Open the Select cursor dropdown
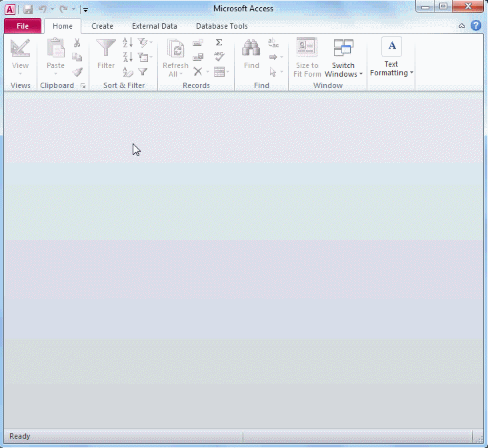This screenshot has height=448, width=488. [276, 72]
